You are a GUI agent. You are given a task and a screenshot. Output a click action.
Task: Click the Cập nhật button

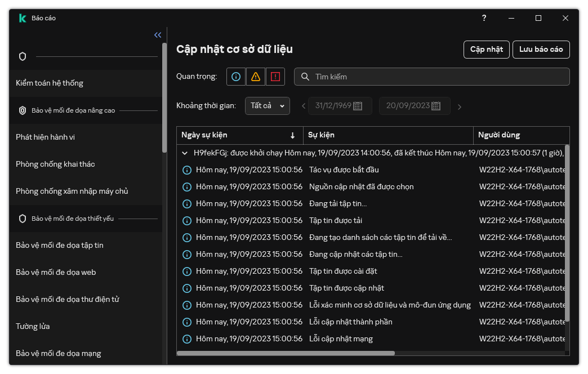pyautogui.click(x=487, y=50)
